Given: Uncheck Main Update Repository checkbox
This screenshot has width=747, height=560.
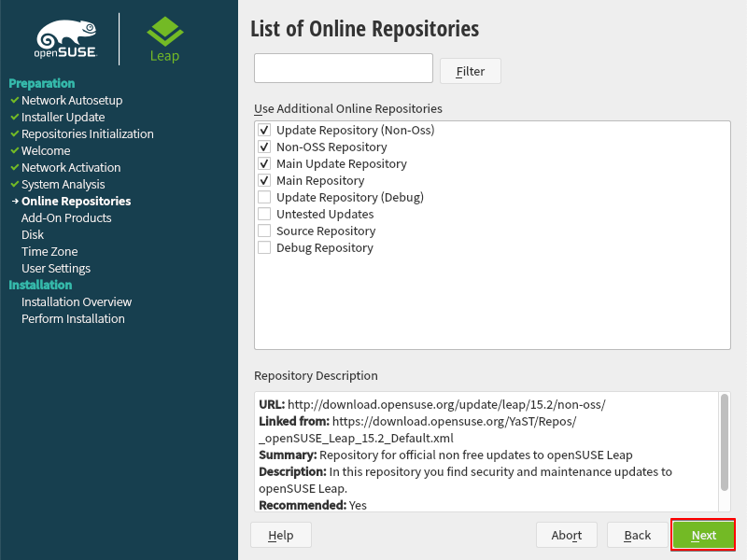Looking at the screenshot, I should [264, 164].
